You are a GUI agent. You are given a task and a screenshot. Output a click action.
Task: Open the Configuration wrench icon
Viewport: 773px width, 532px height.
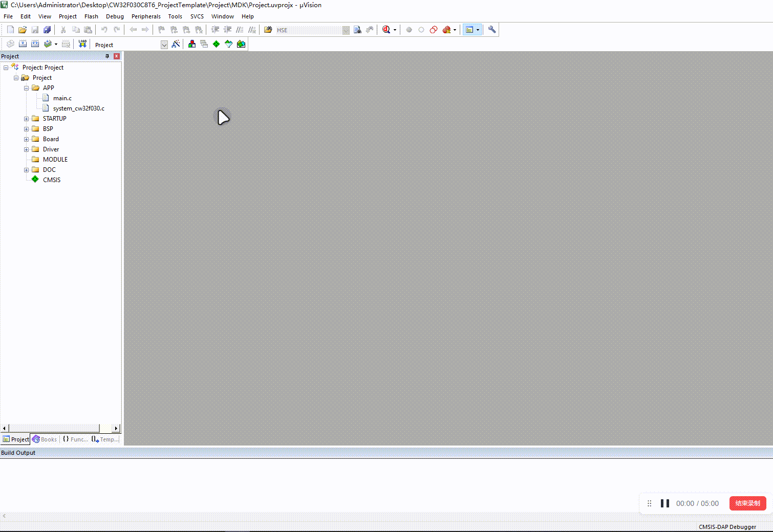[492, 30]
